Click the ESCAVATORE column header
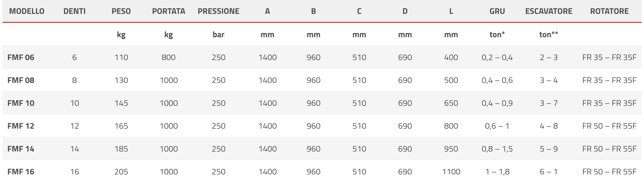The width and height of the screenshot is (644, 180). pyautogui.click(x=549, y=11)
